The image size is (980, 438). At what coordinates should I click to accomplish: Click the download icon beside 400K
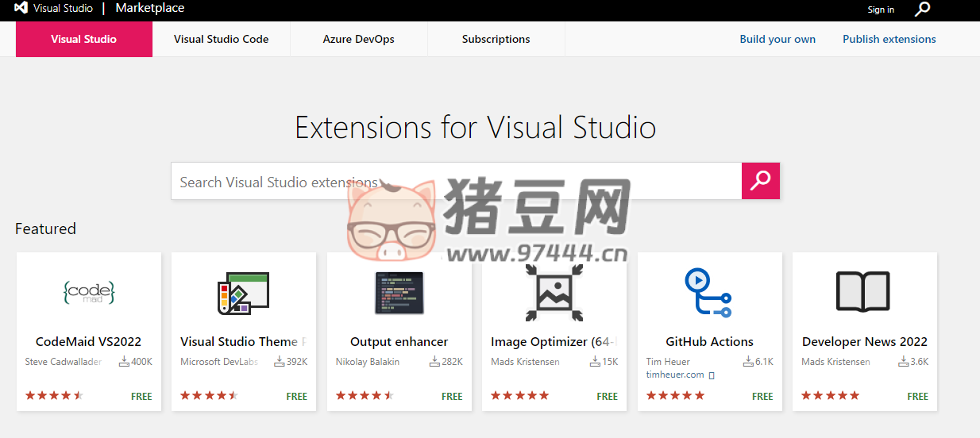125,362
